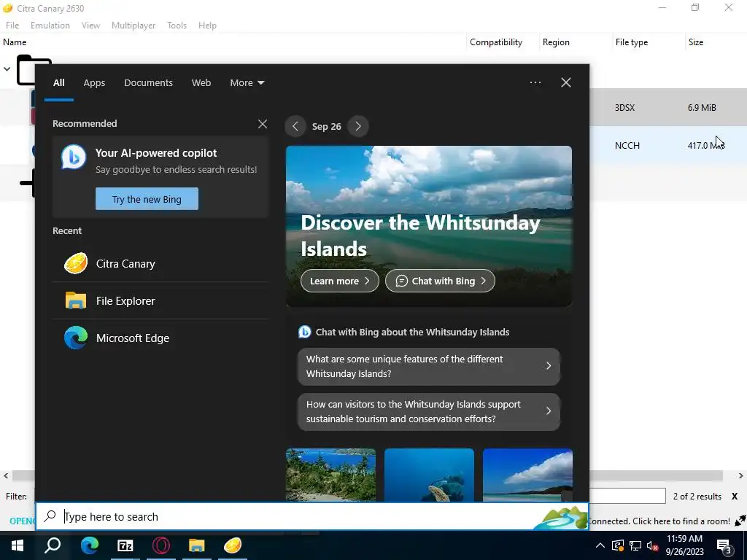
Task: Click the multiplayer not connected status
Action: [x=659, y=521]
